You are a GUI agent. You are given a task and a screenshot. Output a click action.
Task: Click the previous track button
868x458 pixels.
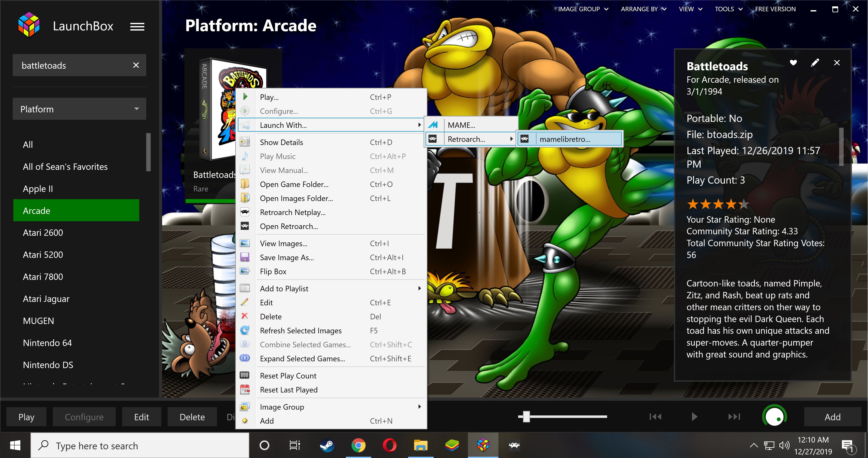point(655,417)
